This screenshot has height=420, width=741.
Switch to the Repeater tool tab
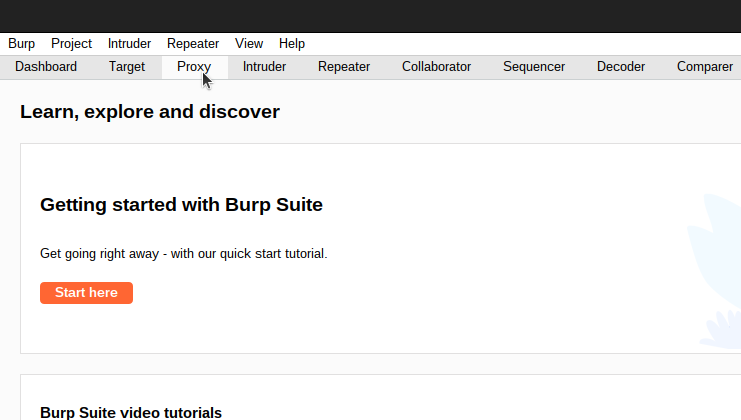(x=344, y=67)
